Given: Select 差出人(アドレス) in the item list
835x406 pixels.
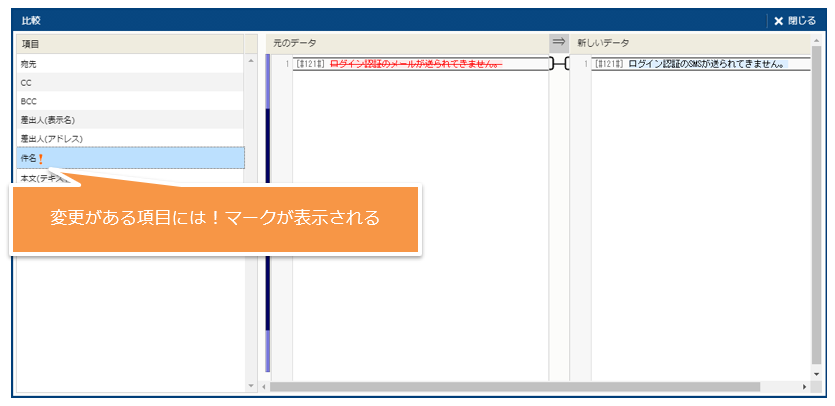Looking at the screenshot, I should 130,139.
